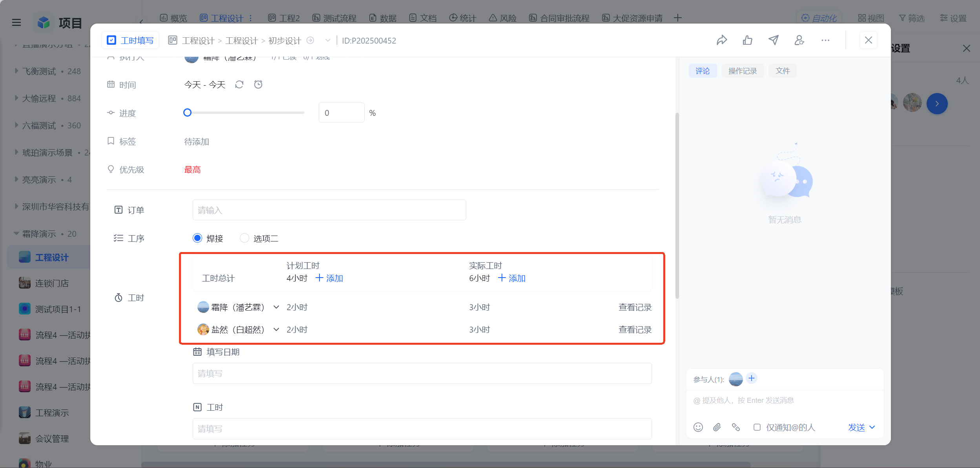
Task: Select the 选项二 radio option
Action: pos(245,238)
